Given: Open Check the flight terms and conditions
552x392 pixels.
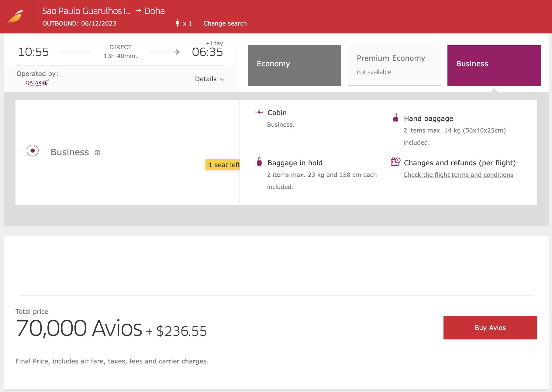Looking at the screenshot, I should coord(458,175).
